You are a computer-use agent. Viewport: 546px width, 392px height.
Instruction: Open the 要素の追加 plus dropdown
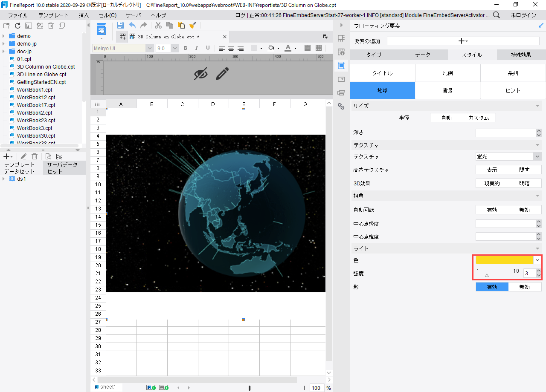click(463, 41)
